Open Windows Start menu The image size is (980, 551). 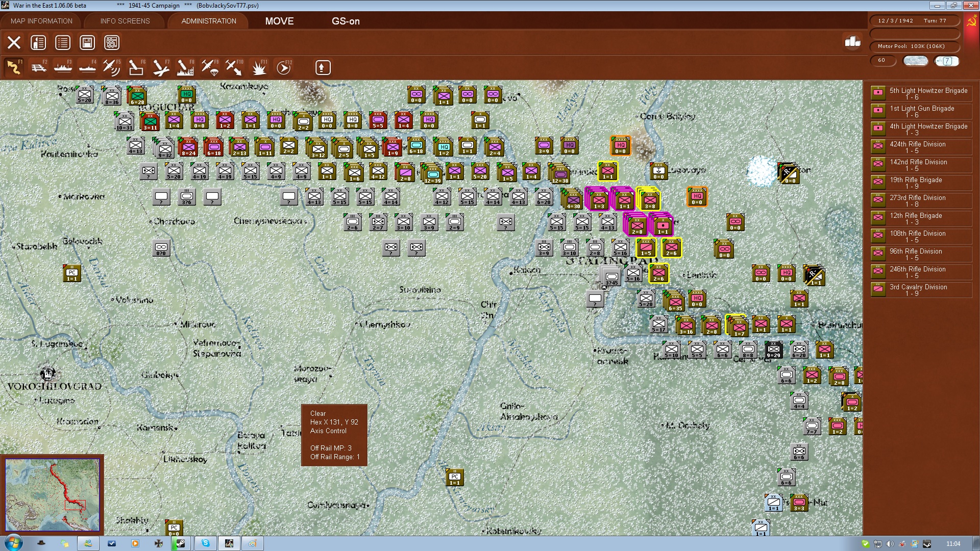[13, 543]
